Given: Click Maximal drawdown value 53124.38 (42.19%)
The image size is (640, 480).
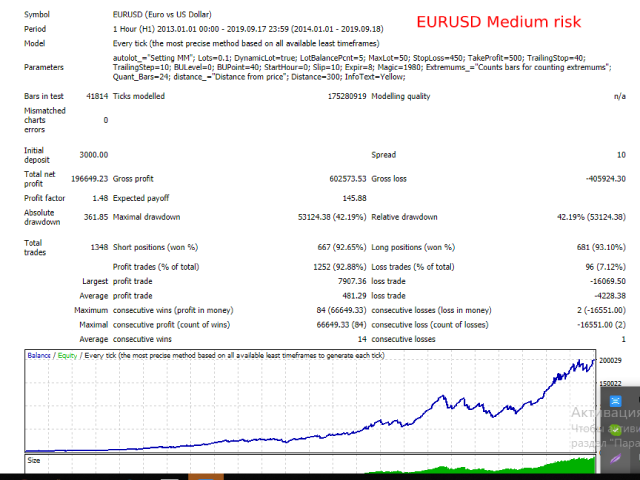Looking at the screenshot, I should coord(332,217).
